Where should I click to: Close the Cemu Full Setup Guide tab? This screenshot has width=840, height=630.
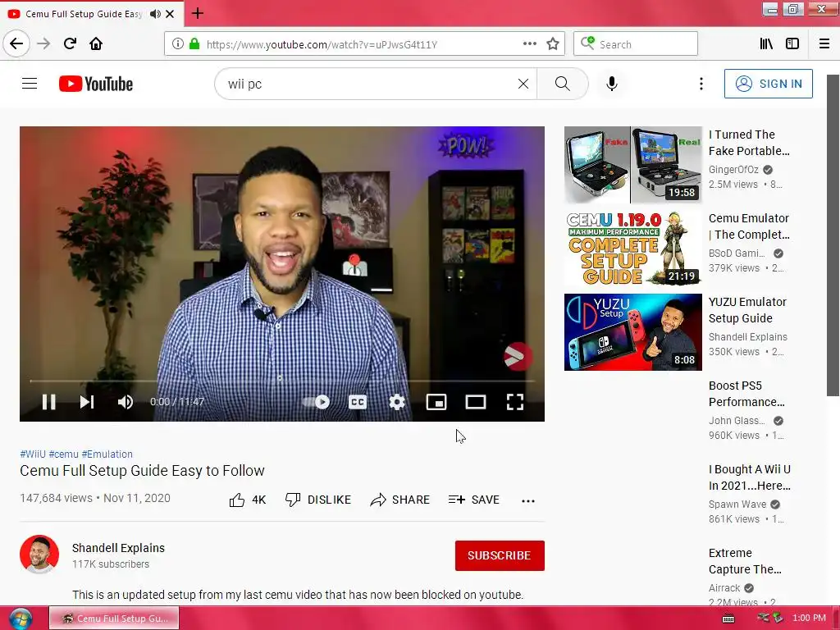[x=170, y=14]
